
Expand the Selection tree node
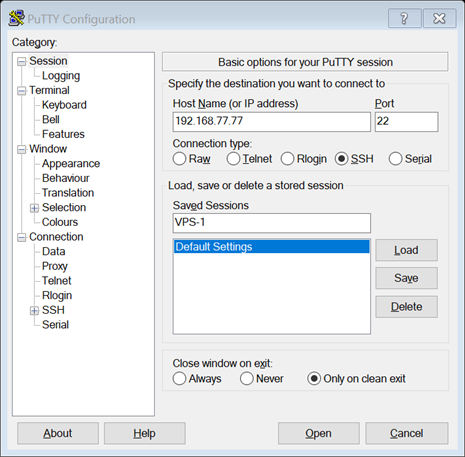click(x=34, y=208)
